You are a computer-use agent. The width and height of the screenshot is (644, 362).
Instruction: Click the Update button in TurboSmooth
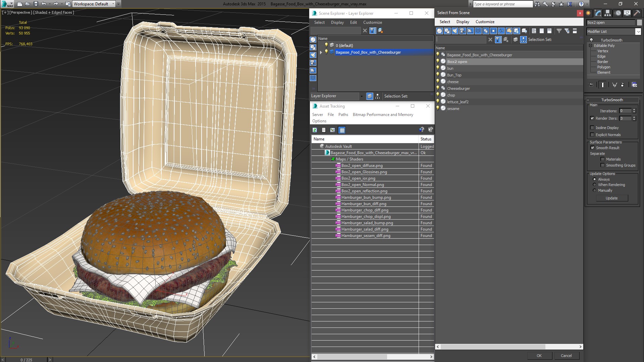tap(611, 198)
